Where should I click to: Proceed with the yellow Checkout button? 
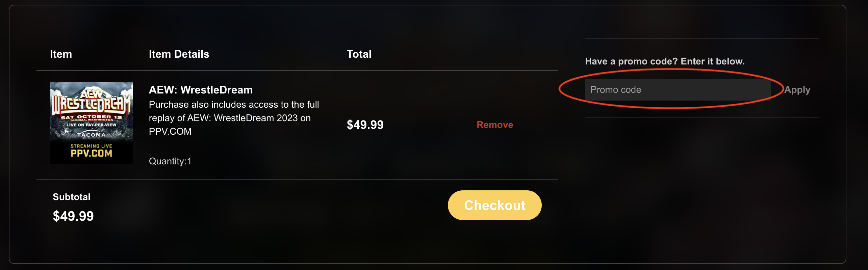coord(495,205)
